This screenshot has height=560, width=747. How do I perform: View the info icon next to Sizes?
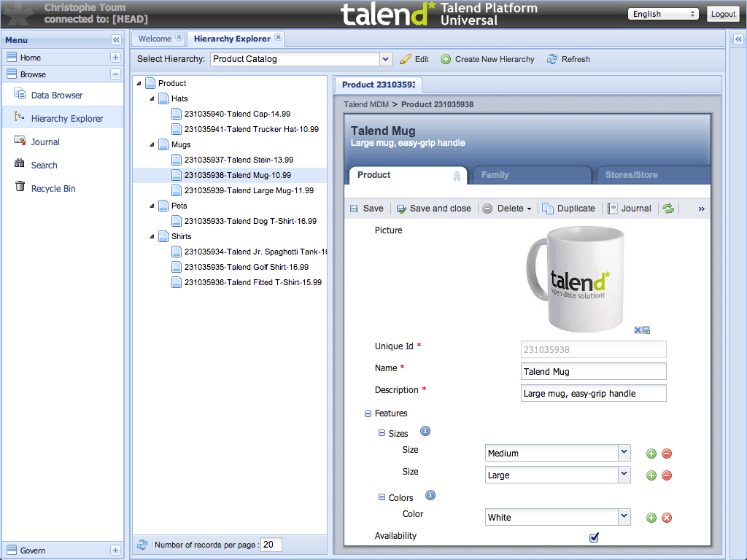(425, 431)
